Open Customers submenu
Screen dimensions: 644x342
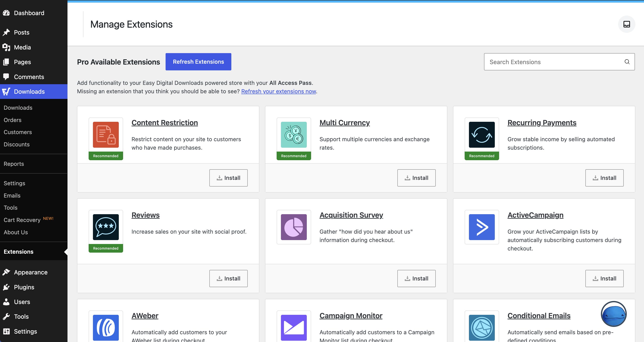(x=18, y=132)
